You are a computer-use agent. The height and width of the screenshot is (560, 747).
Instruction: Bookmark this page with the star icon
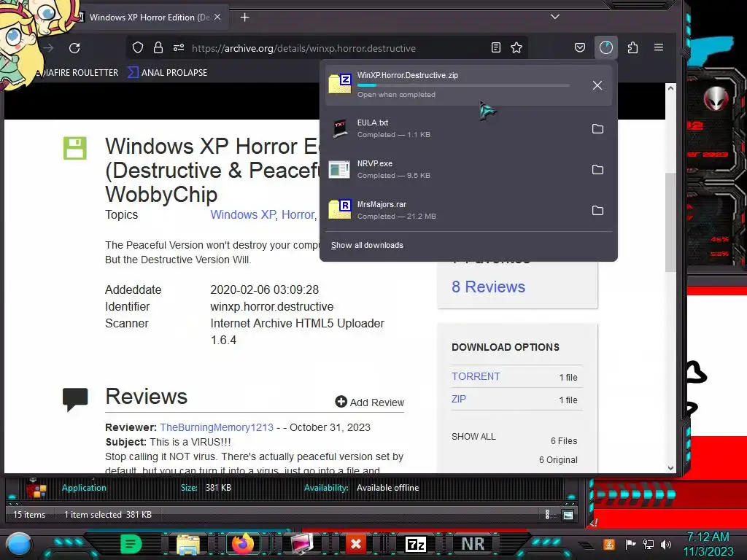click(x=516, y=47)
